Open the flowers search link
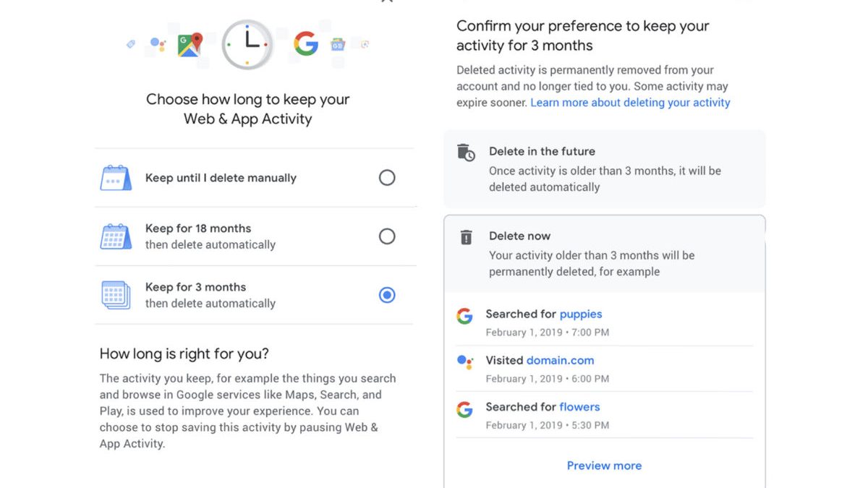 579,407
